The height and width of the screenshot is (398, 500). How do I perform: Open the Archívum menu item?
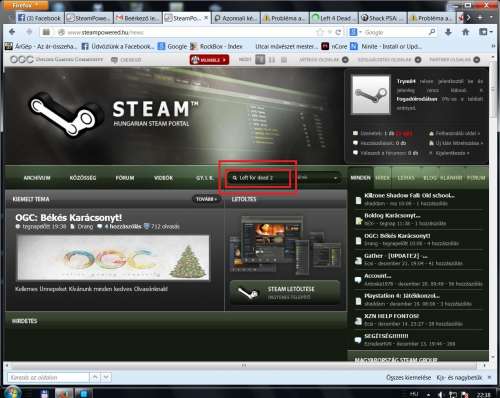click(37, 178)
